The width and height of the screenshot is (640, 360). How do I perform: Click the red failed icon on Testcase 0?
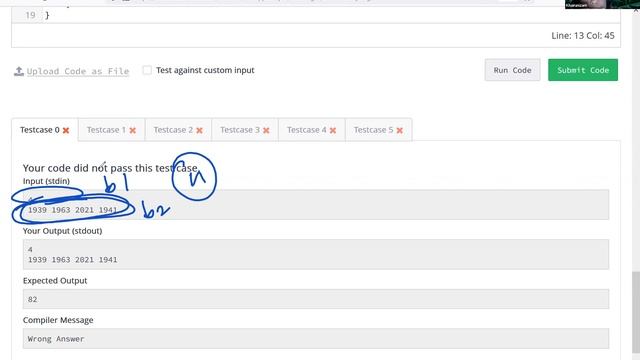pos(66,130)
